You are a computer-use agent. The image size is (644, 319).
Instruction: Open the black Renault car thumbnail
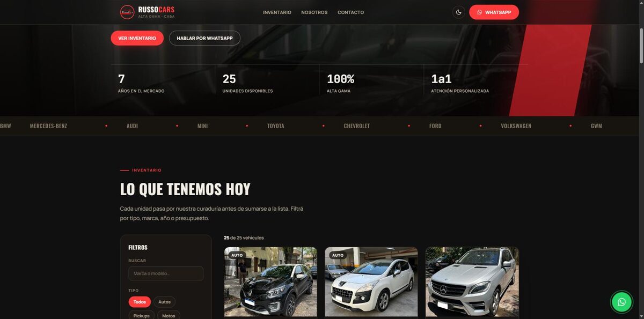[270, 282]
